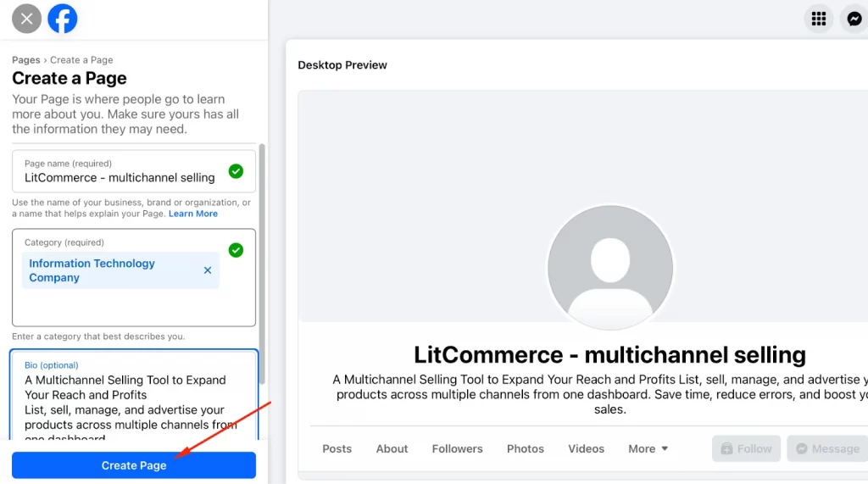Image resolution: width=868 pixels, height=484 pixels.
Task: Click 'Enter a category that best describes you.'
Action: (x=98, y=337)
